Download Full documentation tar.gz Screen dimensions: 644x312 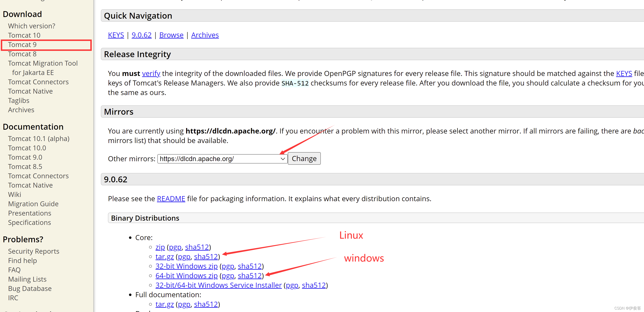164,304
